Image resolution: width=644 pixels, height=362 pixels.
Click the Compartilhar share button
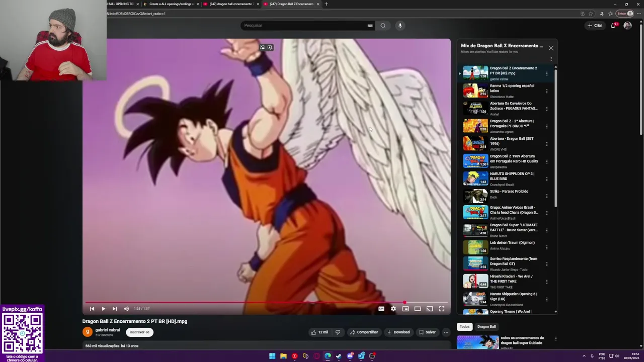pos(364,332)
